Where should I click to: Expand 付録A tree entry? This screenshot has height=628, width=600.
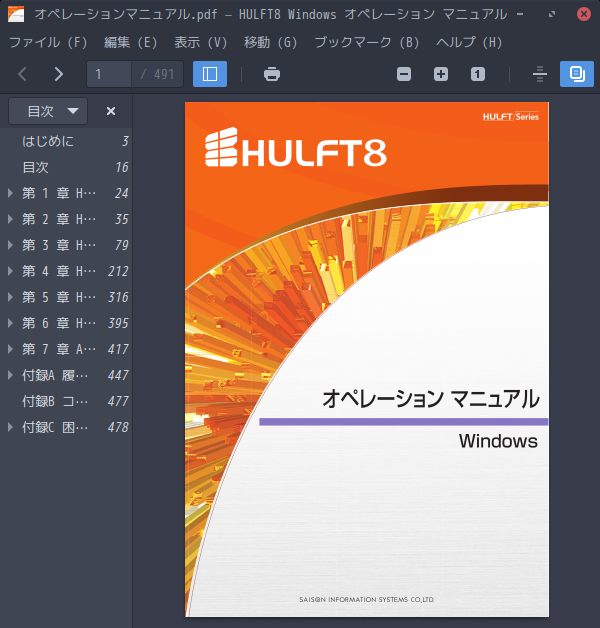click(x=10, y=375)
